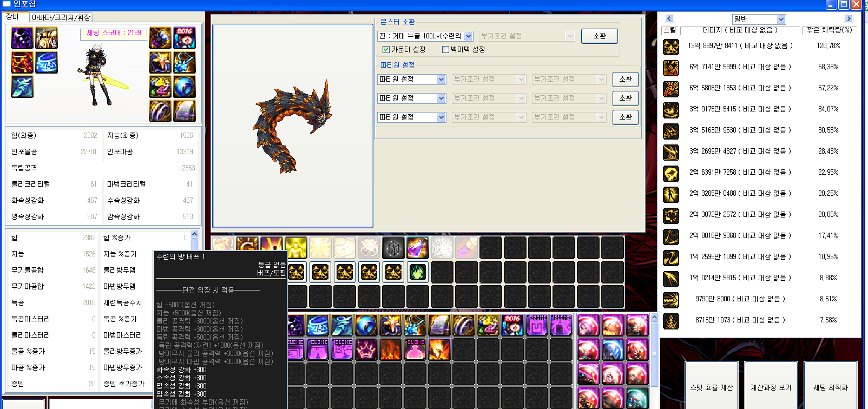Click the inventory scrollbar up arrow

click(654, 318)
